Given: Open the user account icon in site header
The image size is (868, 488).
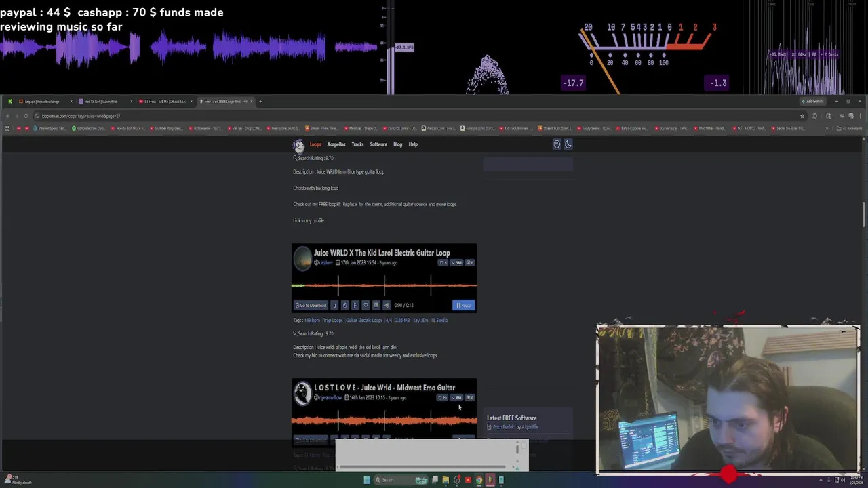Looking at the screenshot, I should [x=557, y=144].
